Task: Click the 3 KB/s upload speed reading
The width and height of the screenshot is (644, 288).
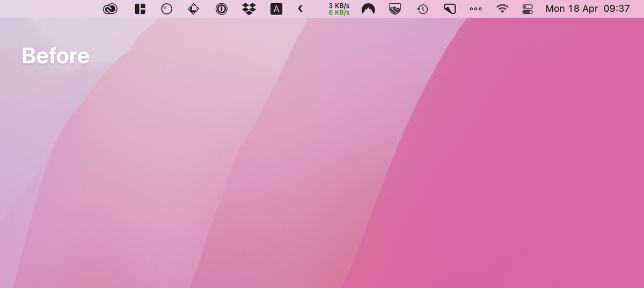Action: pyautogui.click(x=339, y=5)
